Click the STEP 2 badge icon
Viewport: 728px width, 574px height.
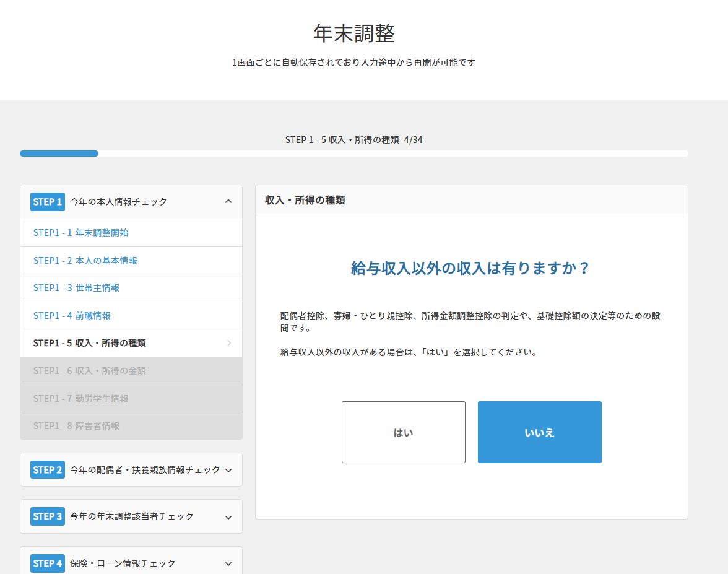coord(47,469)
